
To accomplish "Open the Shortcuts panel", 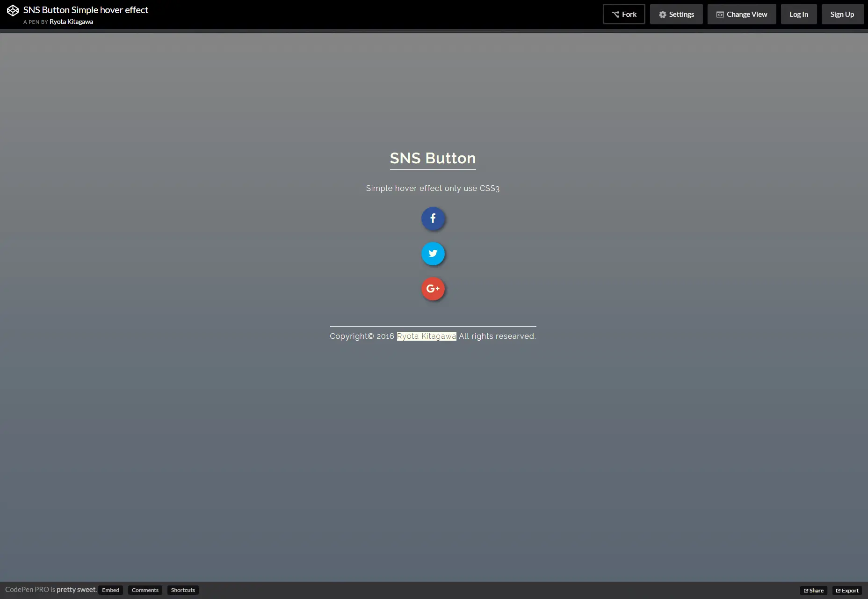I will pos(183,590).
